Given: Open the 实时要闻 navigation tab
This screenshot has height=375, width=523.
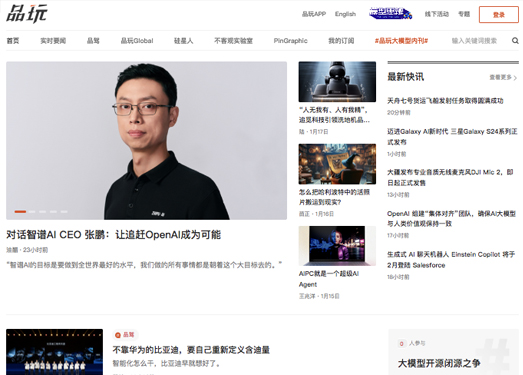Looking at the screenshot, I should tap(53, 41).
